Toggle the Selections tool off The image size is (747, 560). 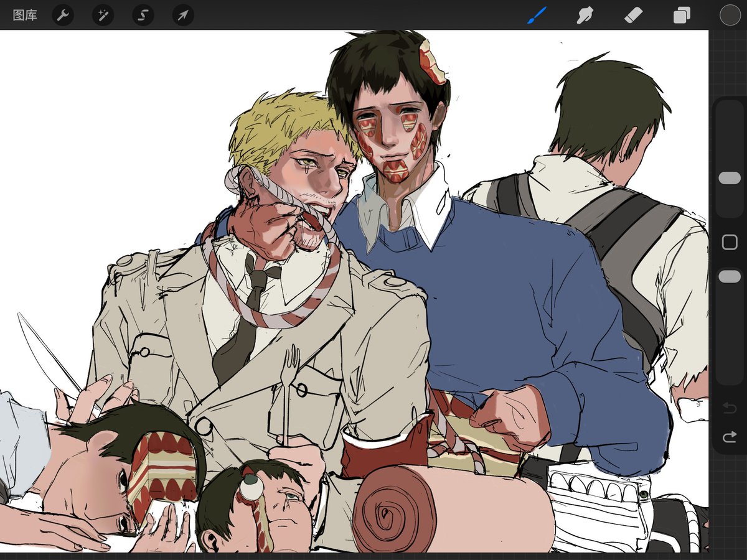142,15
